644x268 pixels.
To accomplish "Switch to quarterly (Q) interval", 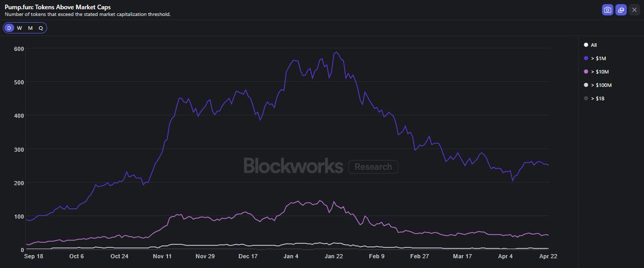I will coord(41,28).
